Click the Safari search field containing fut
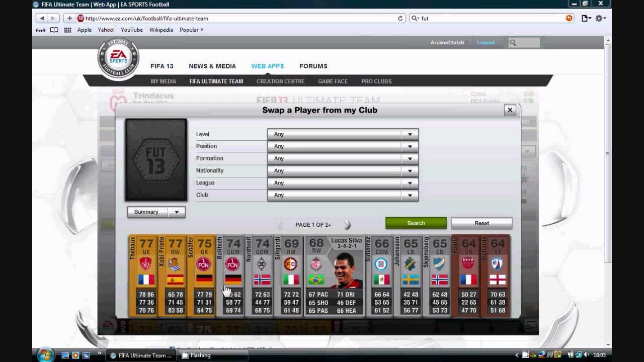Image resolution: width=644 pixels, height=362 pixels. click(x=492, y=18)
